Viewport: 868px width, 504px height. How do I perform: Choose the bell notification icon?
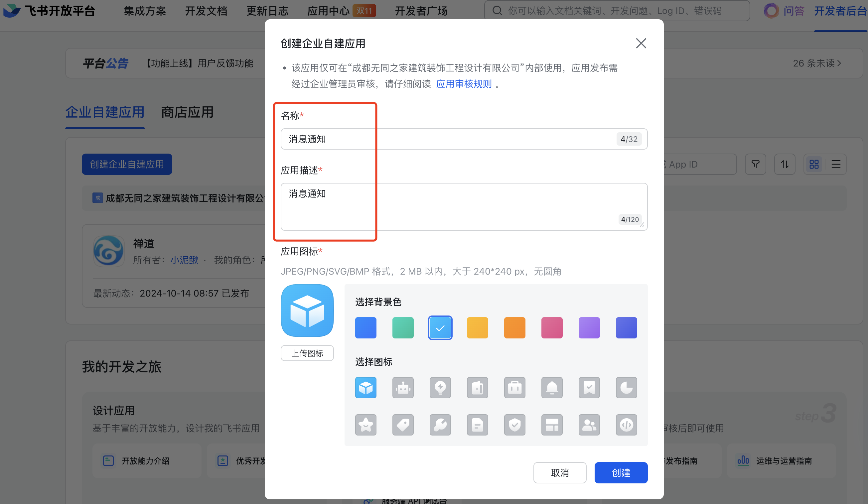point(552,388)
